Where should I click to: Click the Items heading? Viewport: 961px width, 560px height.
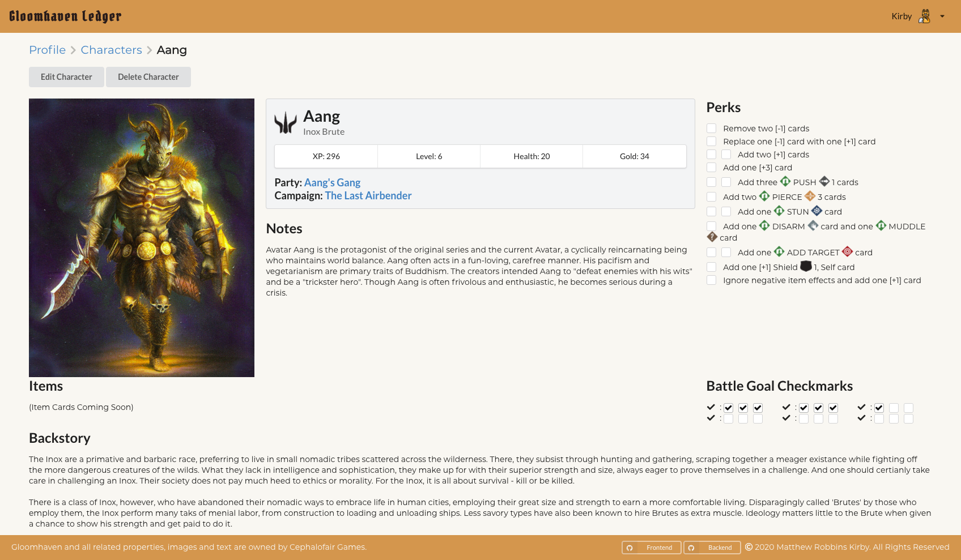coord(46,386)
